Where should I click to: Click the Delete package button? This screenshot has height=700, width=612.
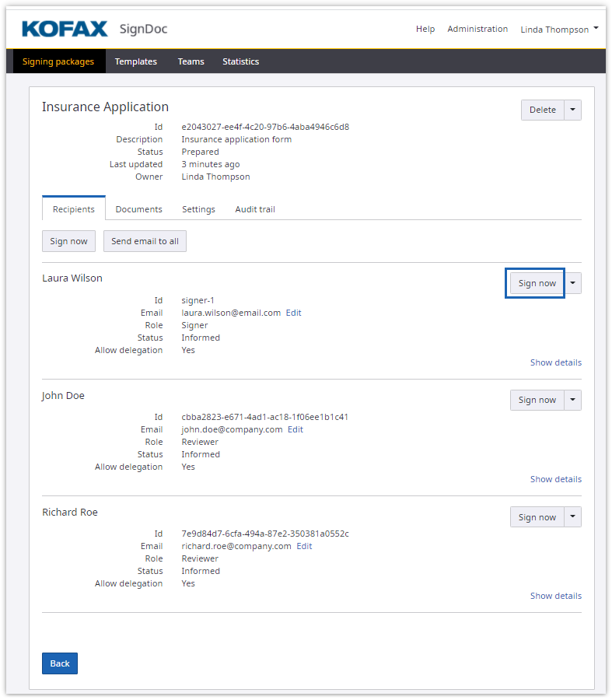click(542, 110)
